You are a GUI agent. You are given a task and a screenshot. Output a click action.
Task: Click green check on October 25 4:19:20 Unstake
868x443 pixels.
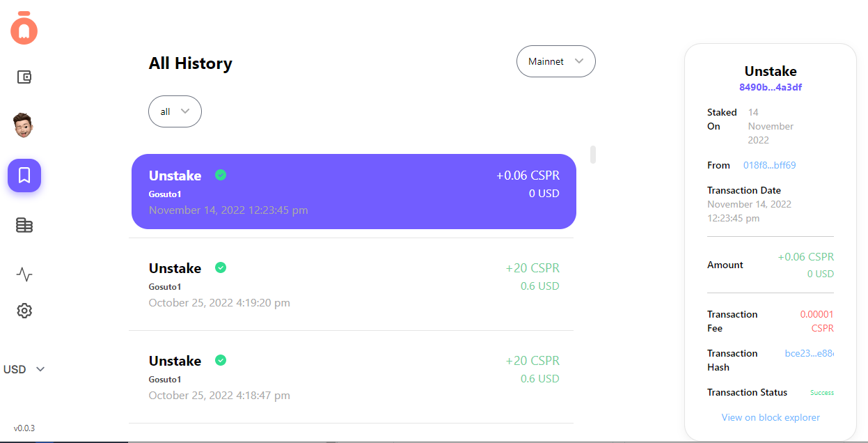tap(221, 267)
